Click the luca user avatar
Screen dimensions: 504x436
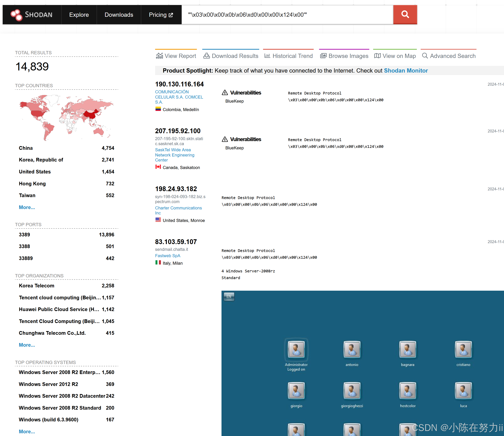click(x=463, y=391)
